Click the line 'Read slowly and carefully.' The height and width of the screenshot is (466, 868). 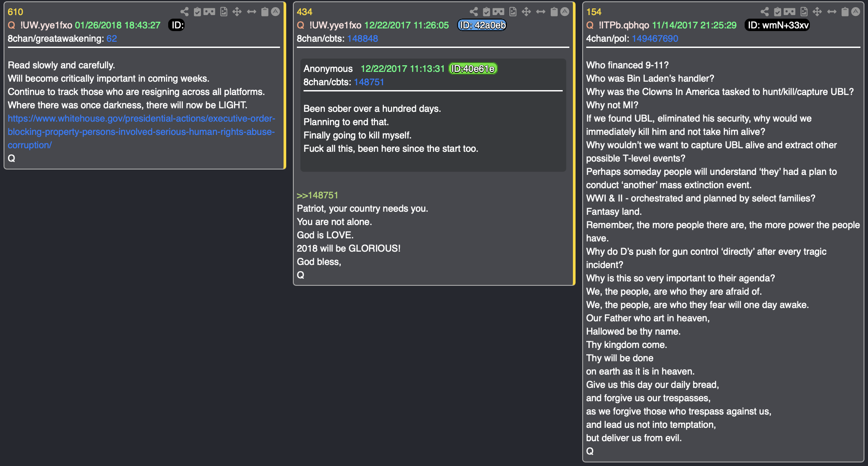coord(61,65)
